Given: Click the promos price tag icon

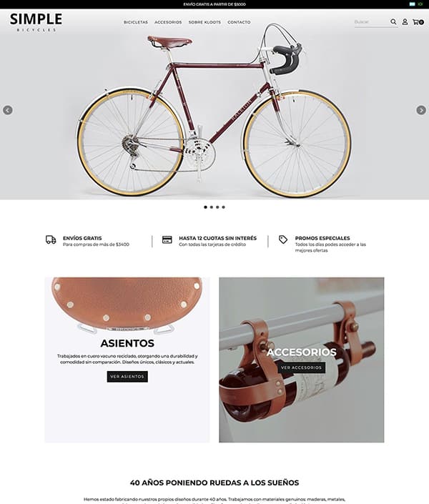Looking at the screenshot, I should [x=283, y=239].
